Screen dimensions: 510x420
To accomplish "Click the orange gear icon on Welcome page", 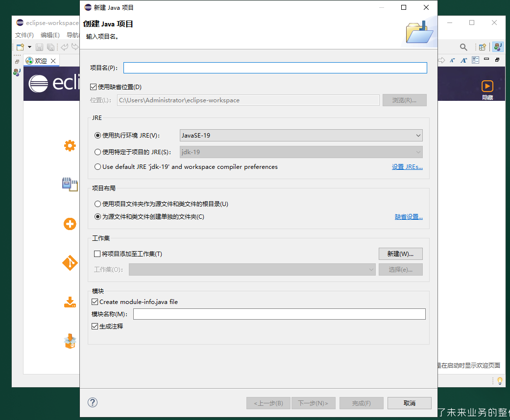I will pos(70,146).
